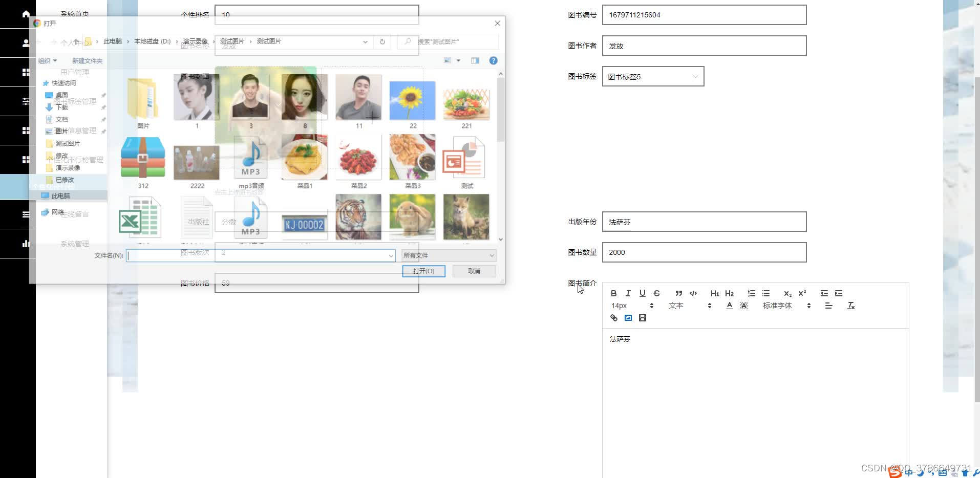
Task: Click the 搜索"测试图片" search box
Action: [448, 41]
